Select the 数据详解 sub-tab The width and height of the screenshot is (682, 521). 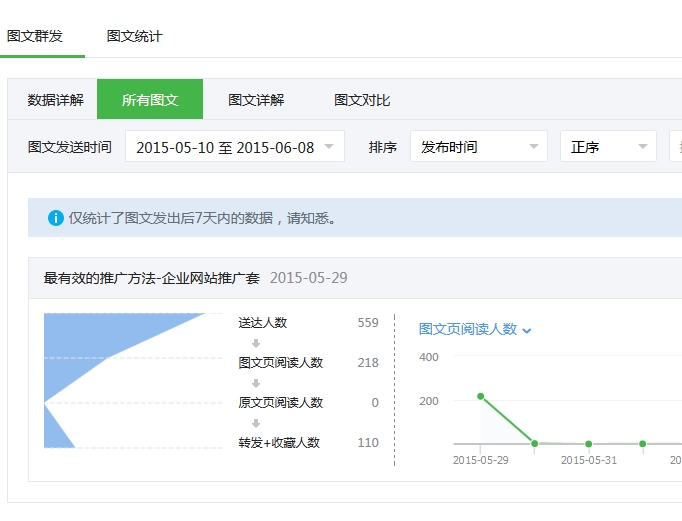(56, 100)
